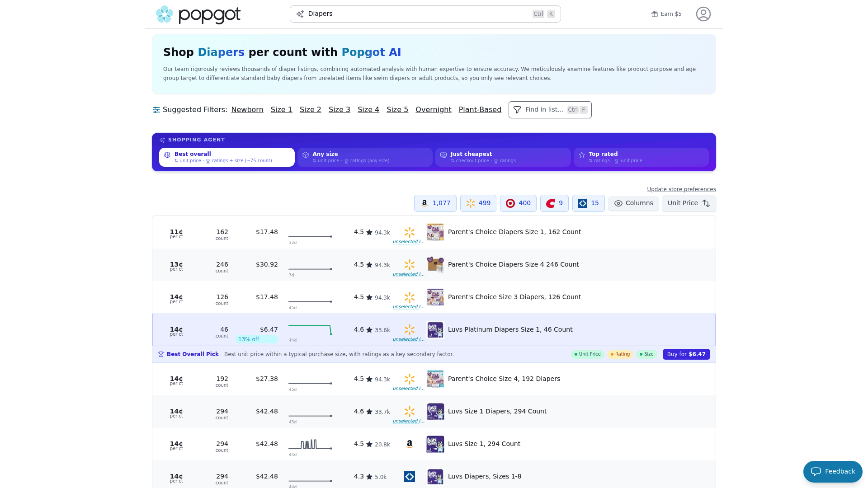Apply the Size 5 suggested filter
Image resolution: width=868 pixels, height=488 pixels.
pos(397,110)
